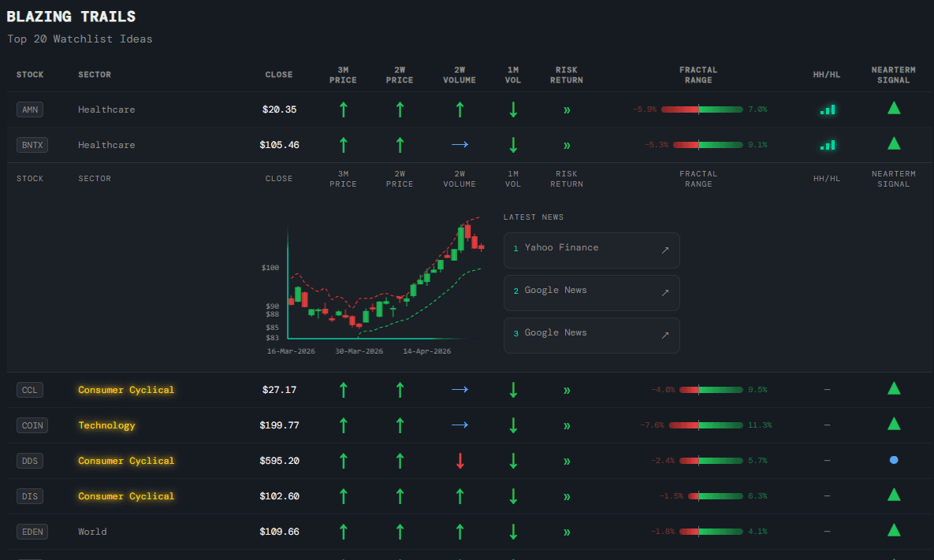
Task: Click the Technology sector label for COIN
Action: [106, 425]
